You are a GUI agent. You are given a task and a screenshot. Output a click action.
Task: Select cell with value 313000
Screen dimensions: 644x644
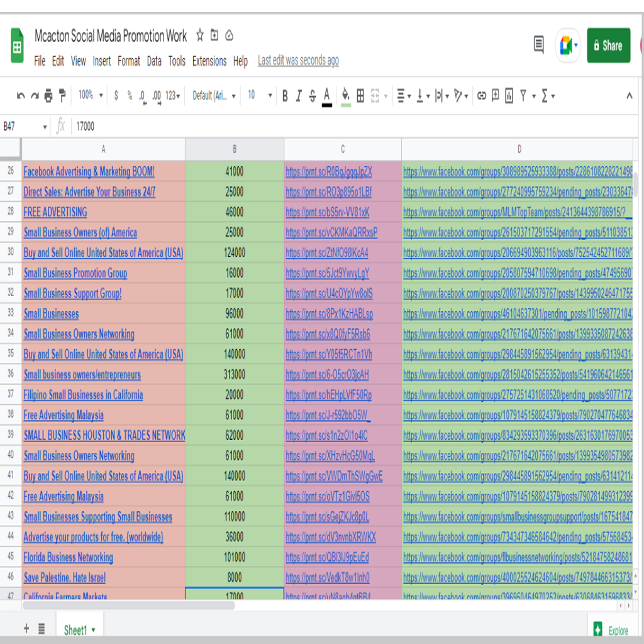(235, 375)
